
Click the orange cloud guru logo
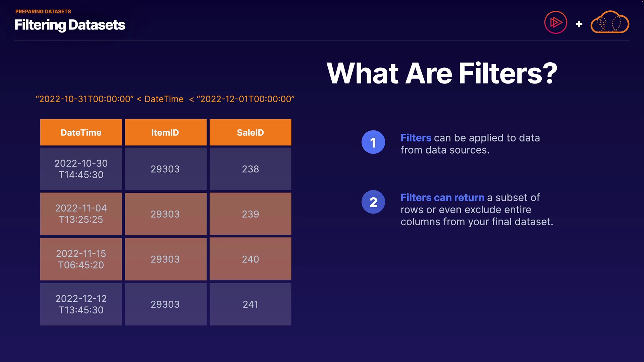[x=609, y=23]
